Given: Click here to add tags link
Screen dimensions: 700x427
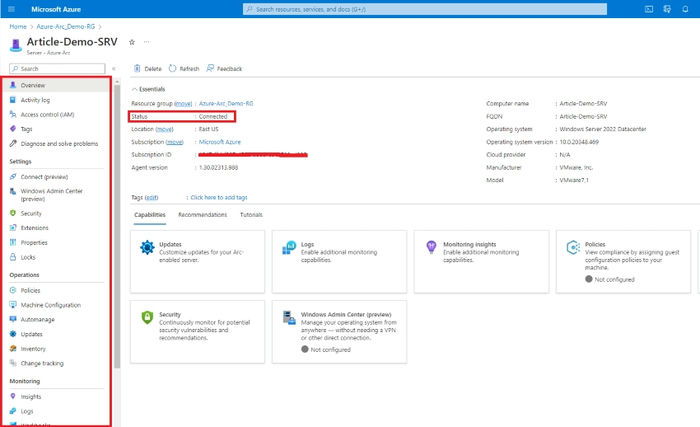Looking at the screenshot, I should click(219, 197).
